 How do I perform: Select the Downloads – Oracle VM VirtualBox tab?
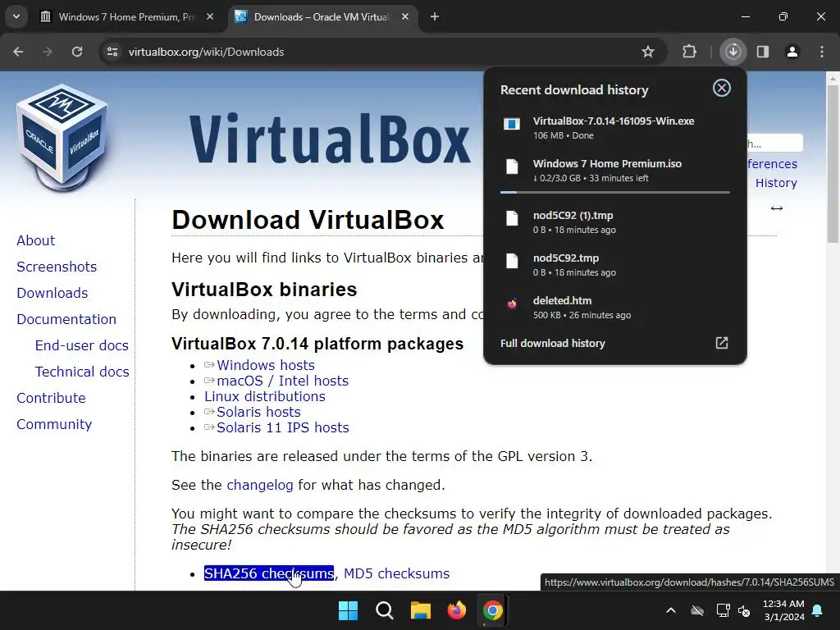pos(322,16)
